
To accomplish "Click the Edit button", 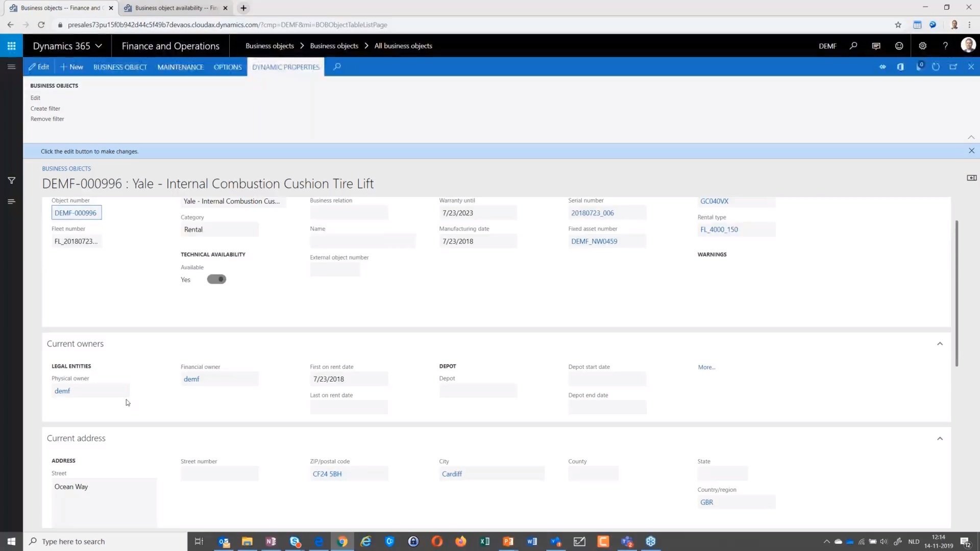I will (x=39, y=66).
